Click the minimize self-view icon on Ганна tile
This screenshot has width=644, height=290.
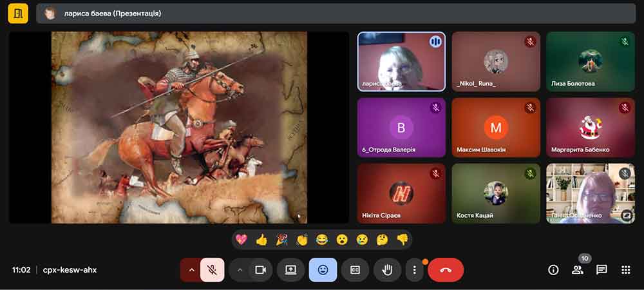pos(627,215)
